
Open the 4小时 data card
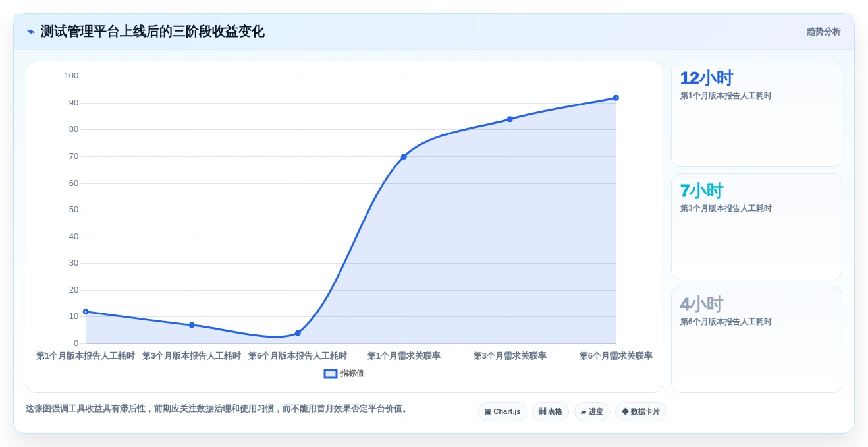[757, 340]
